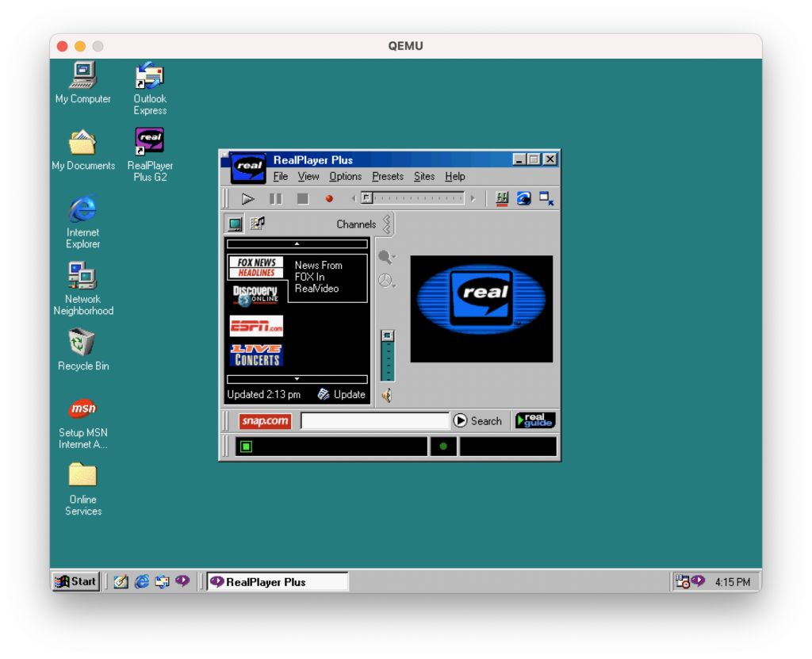
Task: Select the Network Neighborhood desktop icon
Action: point(83,289)
